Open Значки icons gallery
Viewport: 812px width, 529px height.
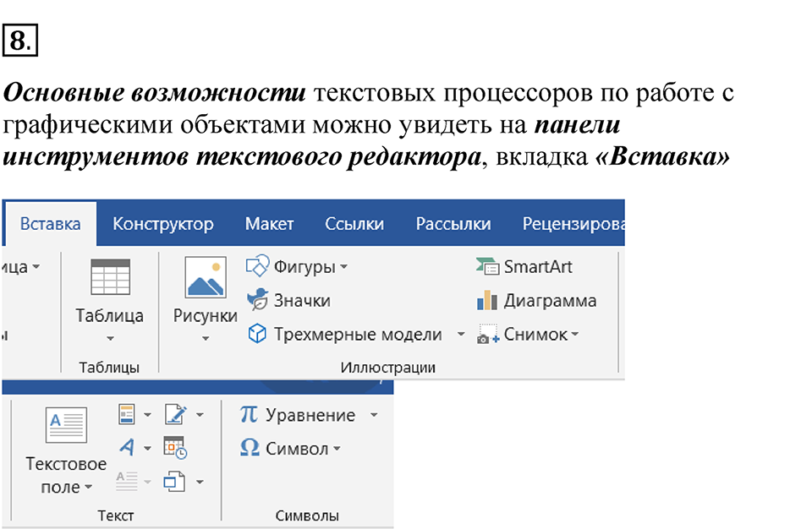point(257,300)
